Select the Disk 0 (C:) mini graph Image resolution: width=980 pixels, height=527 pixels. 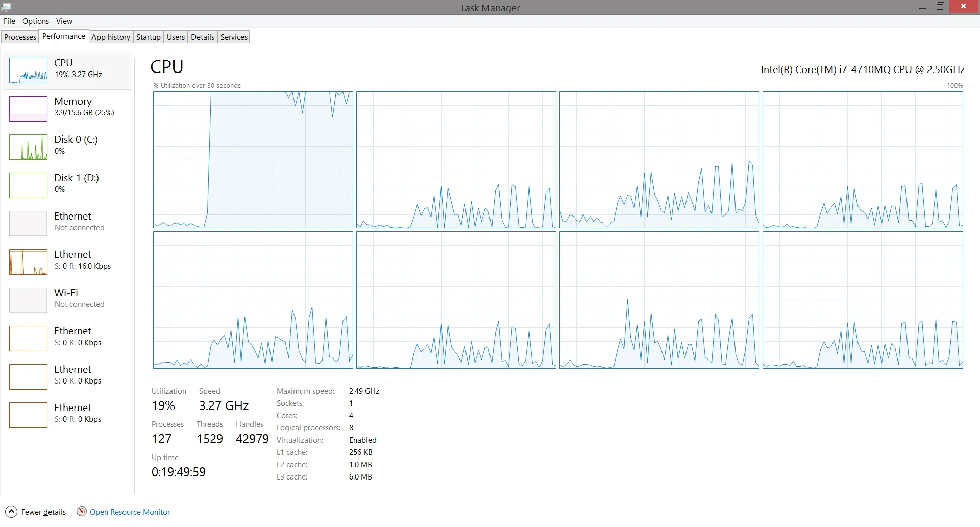click(x=29, y=147)
